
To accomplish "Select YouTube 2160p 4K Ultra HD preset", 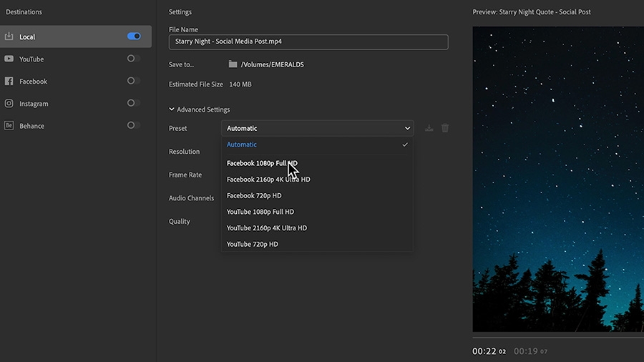I will (318, 228).
